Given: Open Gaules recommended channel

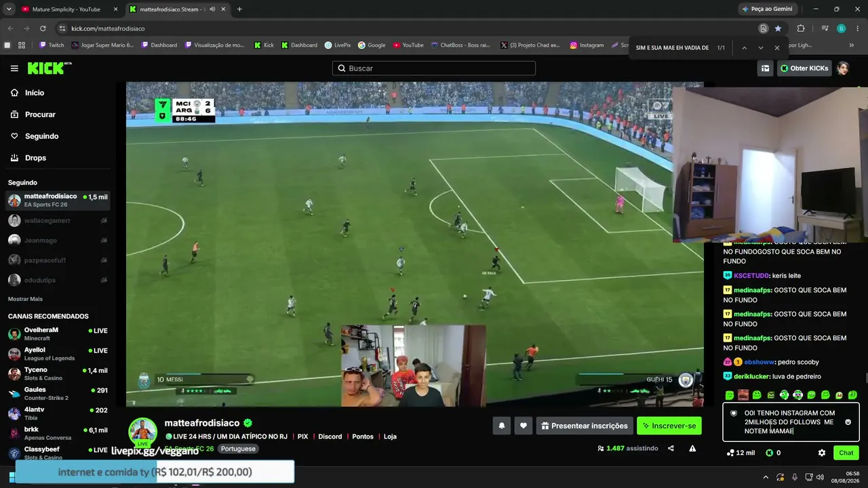Looking at the screenshot, I should tap(58, 394).
